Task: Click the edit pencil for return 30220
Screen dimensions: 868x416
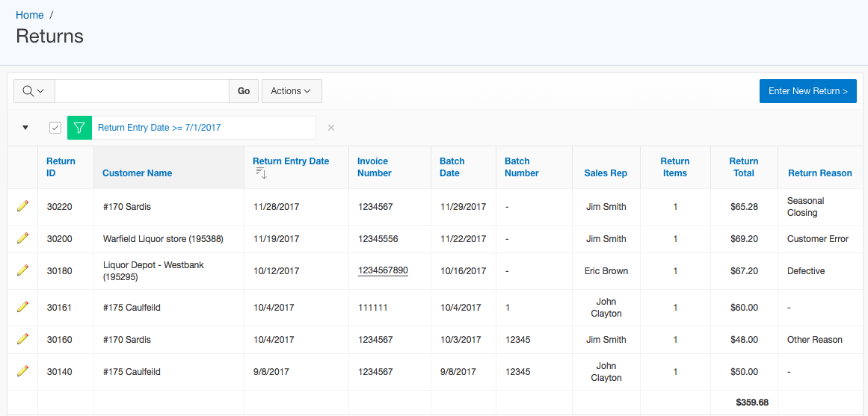Action: [22, 206]
